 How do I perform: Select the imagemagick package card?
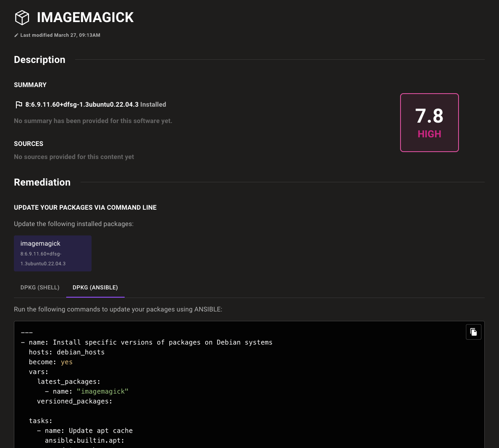(52, 253)
